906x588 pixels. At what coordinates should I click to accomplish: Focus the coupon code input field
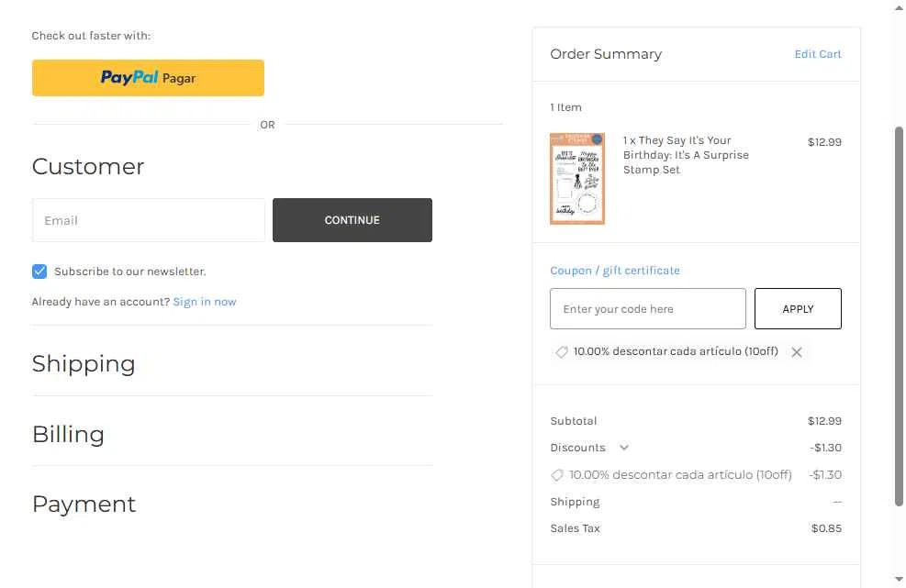(648, 309)
